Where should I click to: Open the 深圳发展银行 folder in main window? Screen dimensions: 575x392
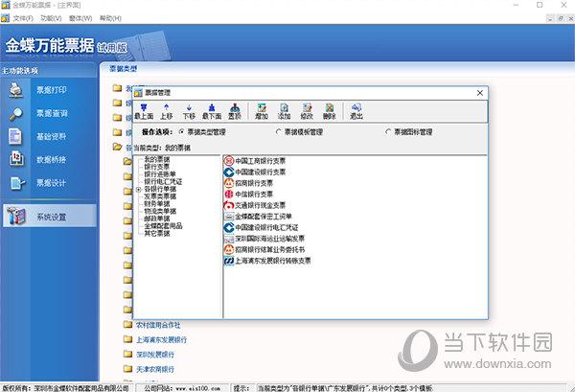(155, 355)
